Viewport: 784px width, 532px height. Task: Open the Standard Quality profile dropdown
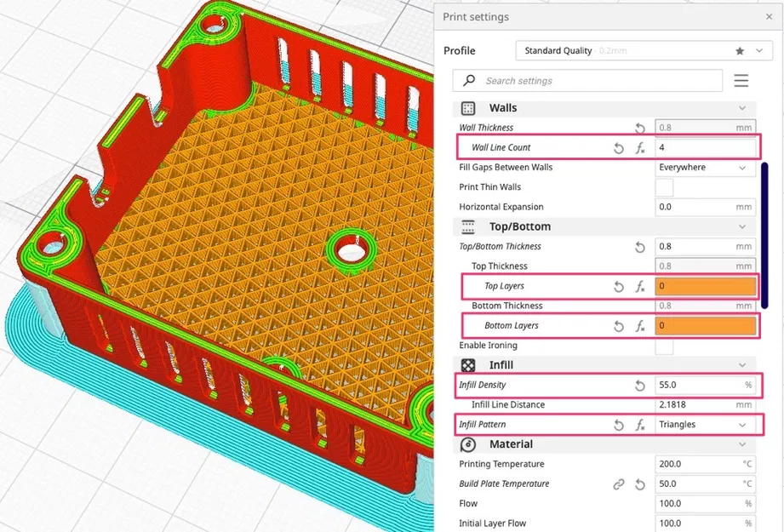(x=644, y=50)
